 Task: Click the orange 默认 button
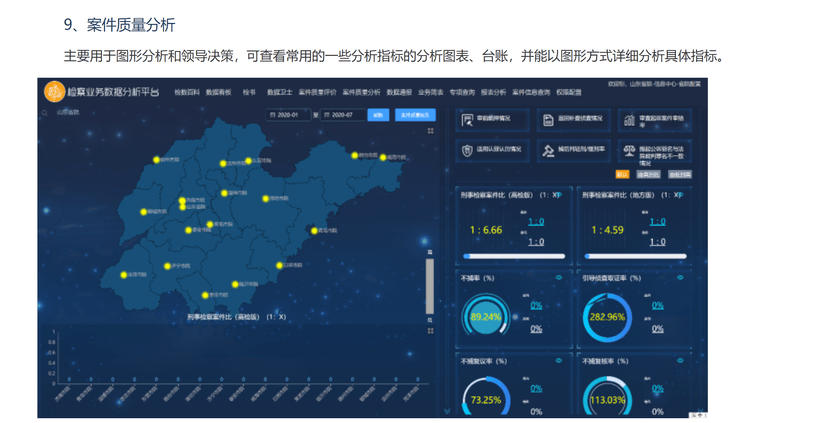point(622,174)
